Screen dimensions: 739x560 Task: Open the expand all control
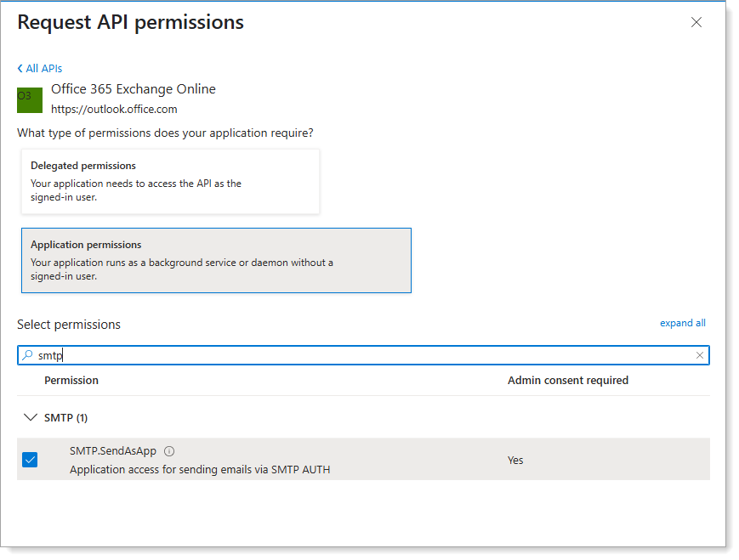click(682, 323)
